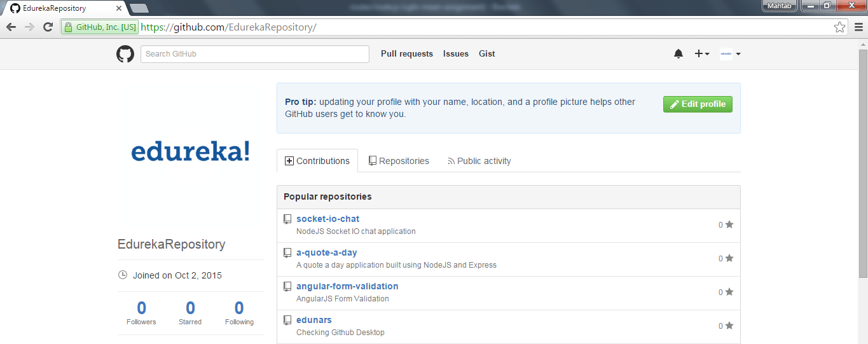Open the edunars repository

click(x=314, y=320)
